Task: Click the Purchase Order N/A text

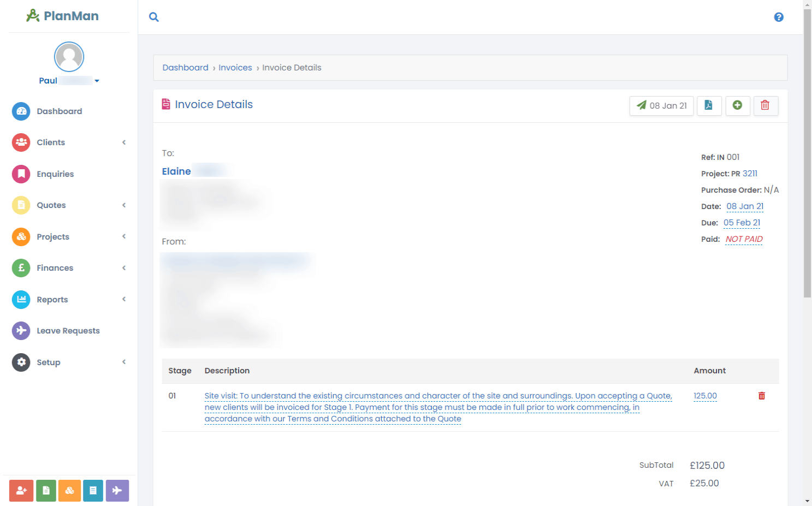Action: [740, 190]
